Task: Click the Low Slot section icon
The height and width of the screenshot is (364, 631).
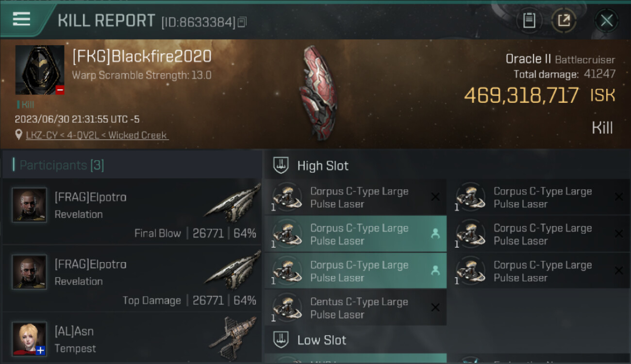Action: click(x=282, y=340)
